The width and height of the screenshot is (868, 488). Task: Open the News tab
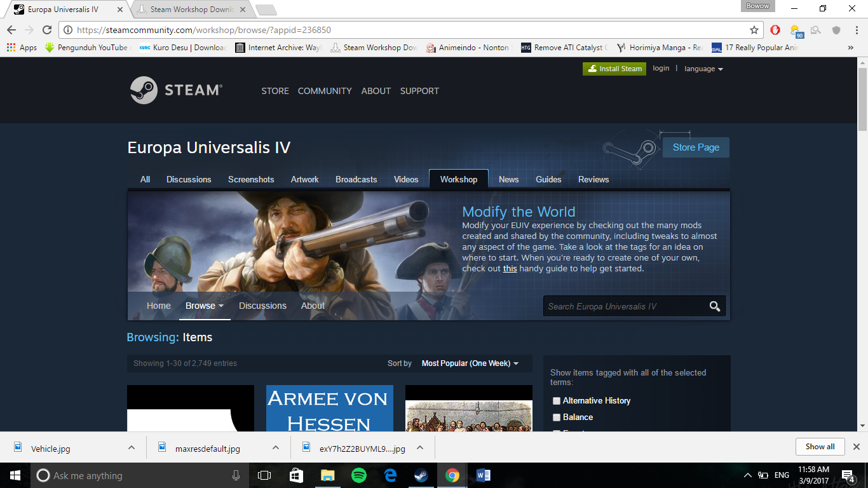tap(508, 179)
